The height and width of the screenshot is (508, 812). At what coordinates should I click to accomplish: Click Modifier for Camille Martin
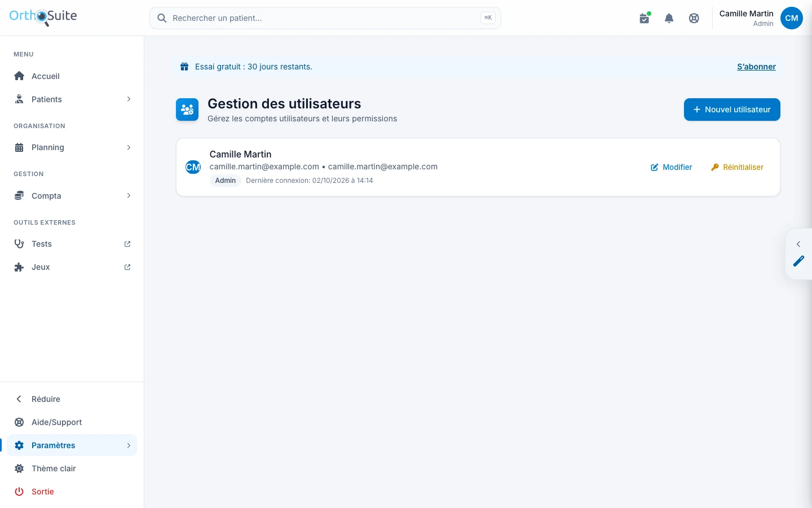(x=671, y=167)
